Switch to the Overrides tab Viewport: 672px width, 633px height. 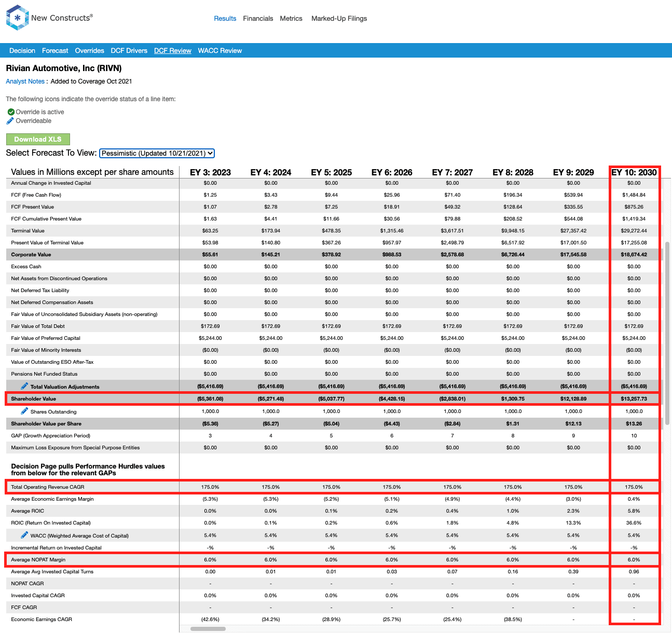(x=90, y=50)
